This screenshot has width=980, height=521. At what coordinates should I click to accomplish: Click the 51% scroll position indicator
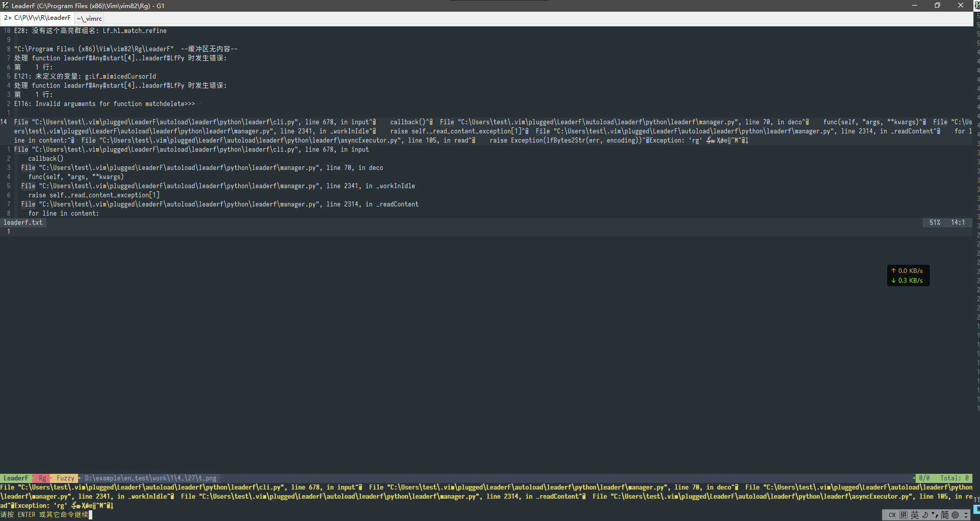935,223
